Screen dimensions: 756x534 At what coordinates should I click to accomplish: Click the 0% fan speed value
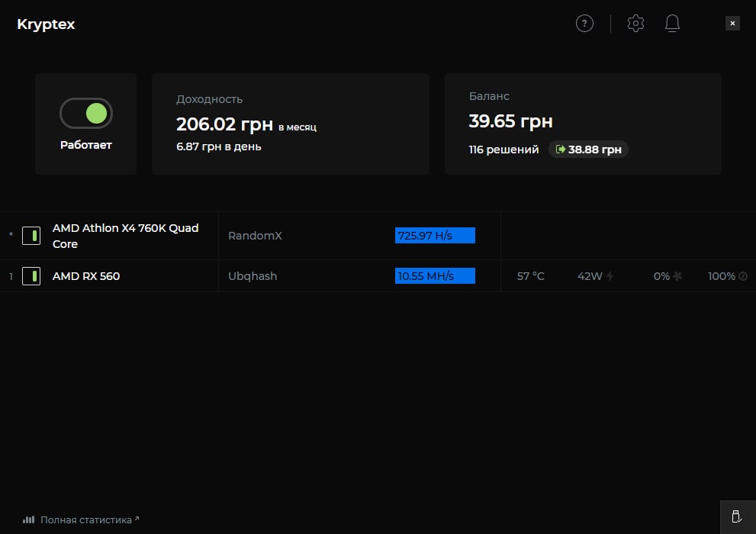[661, 276]
